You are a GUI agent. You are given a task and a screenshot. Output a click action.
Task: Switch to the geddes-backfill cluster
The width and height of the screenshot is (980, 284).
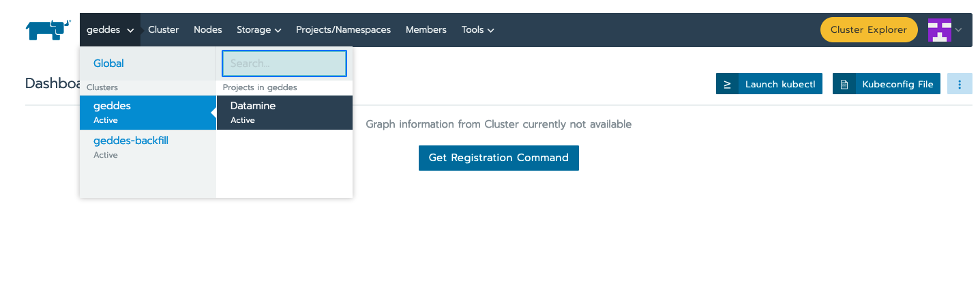click(130, 141)
